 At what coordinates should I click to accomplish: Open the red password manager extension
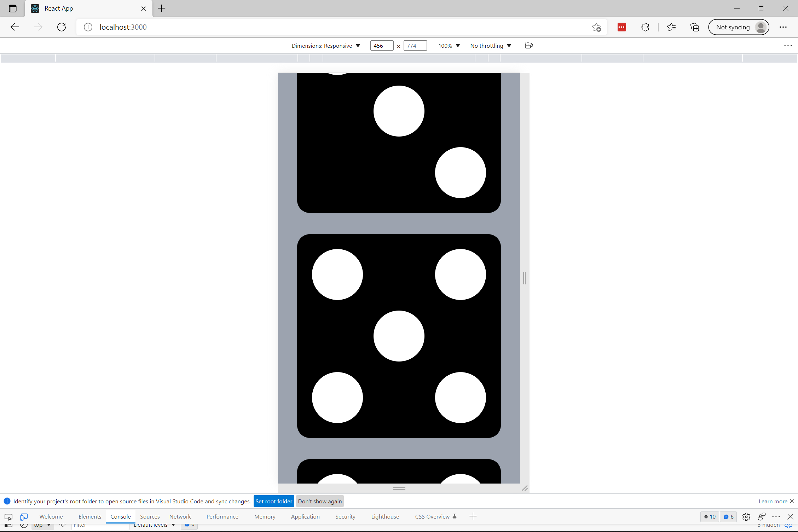pyautogui.click(x=621, y=27)
